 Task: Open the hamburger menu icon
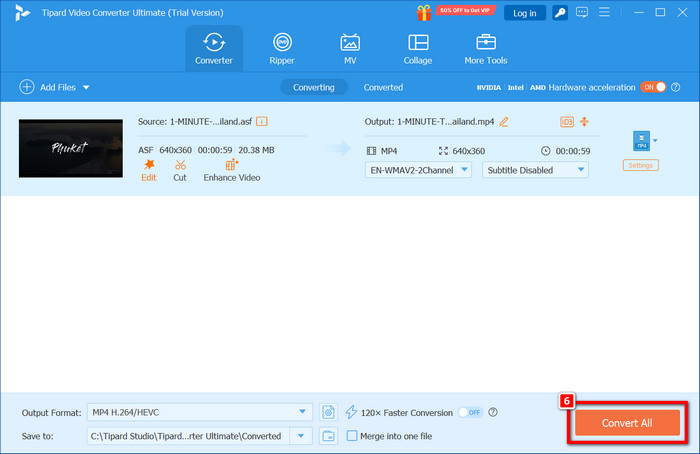[x=604, y=12]
